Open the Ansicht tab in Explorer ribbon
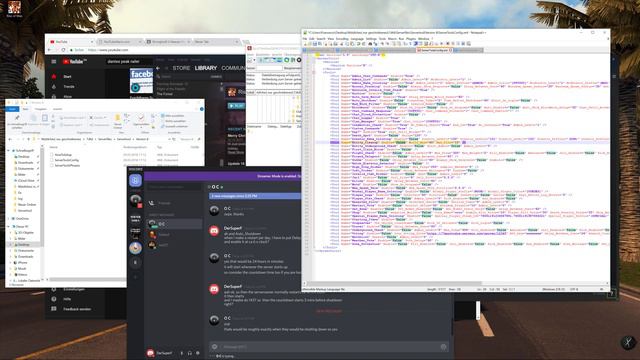Screen dimensions: 640x360 58,109
